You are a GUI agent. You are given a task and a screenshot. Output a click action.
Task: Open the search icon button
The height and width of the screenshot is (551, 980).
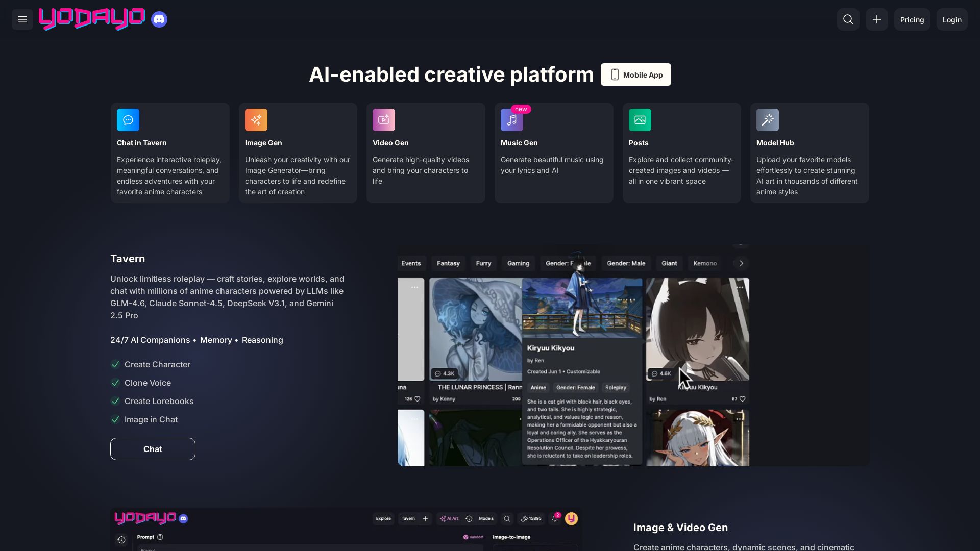coord(848,19)
